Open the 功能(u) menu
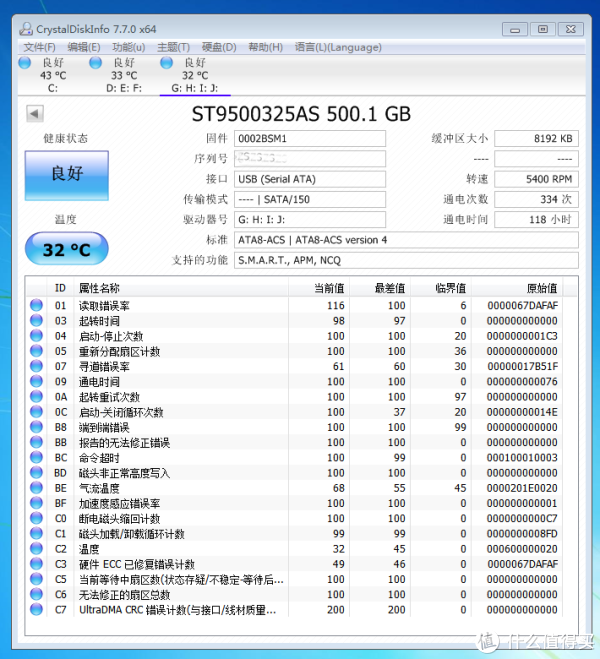The height and width of the screenshot is (659, 600). (129, 47)
